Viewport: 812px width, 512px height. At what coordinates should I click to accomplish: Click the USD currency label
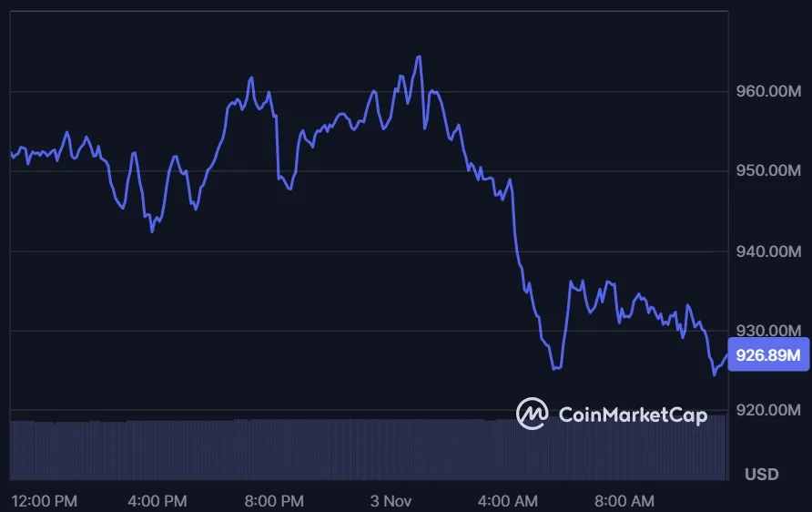(x=761, y=475)
